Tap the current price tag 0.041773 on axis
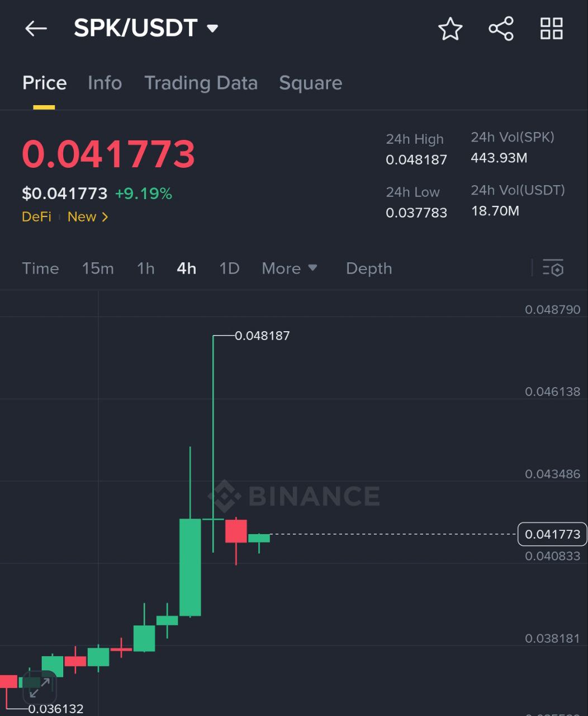The image size is (588, 716). 553,534
